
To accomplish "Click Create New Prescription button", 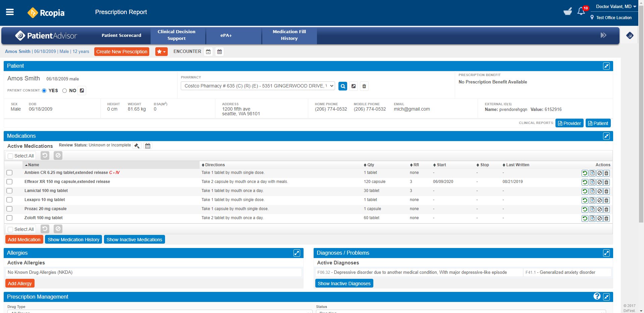I will 122,52.
